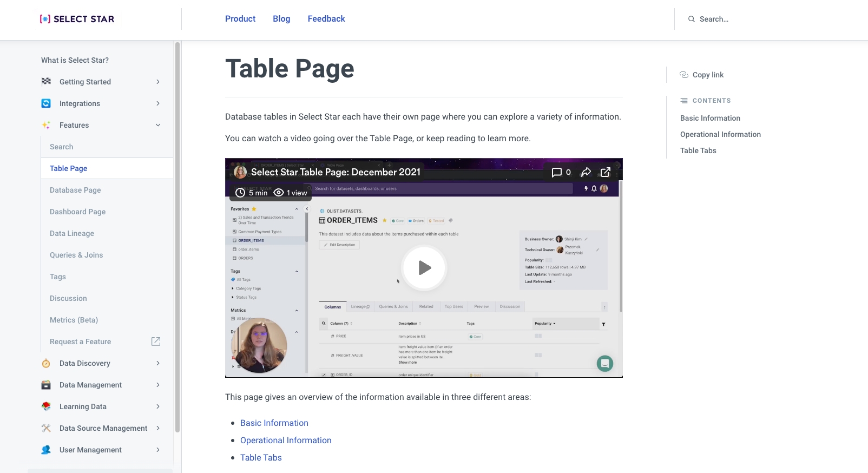Open video comments icon
The image size is (868, 473).
click(x=556, y=172)
